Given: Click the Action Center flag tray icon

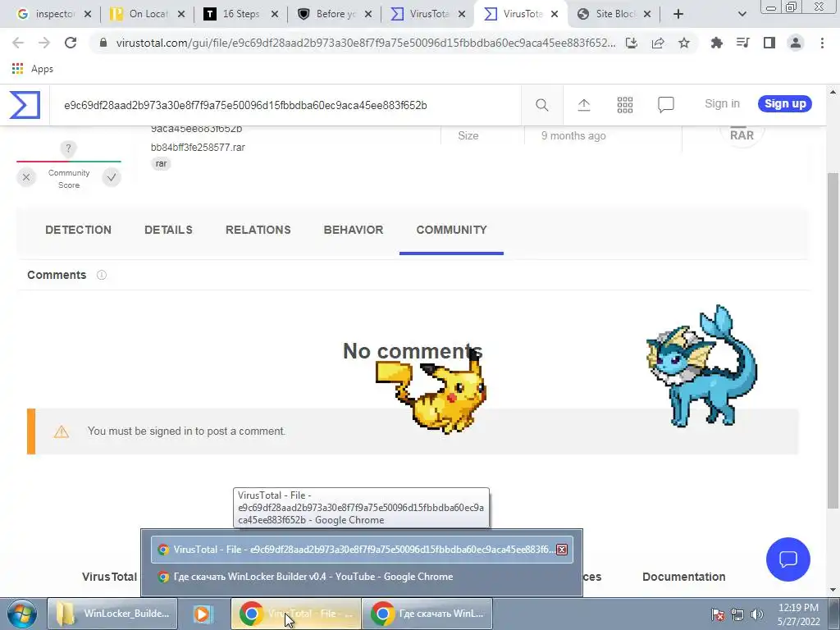Looking at the screenshot, I should pyautogui.click(x=718, y=614).
